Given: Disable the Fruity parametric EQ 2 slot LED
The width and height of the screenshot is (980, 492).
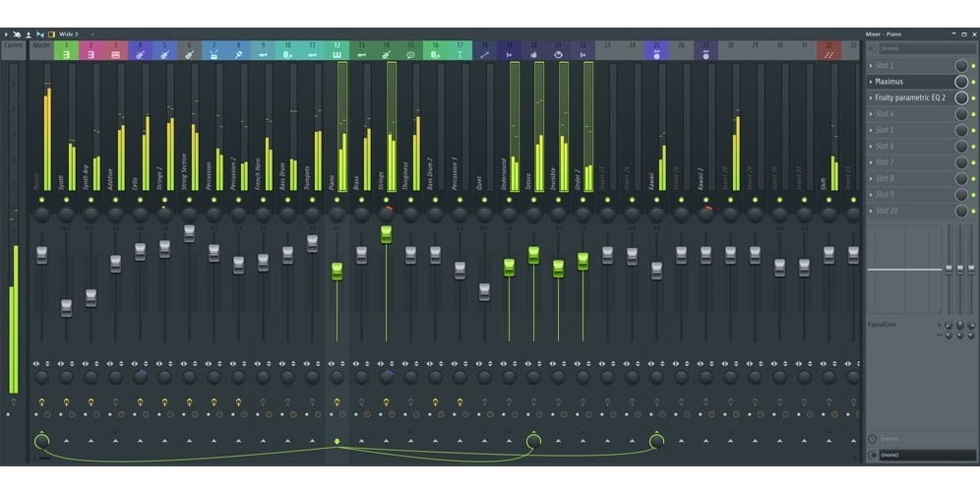Looking at the screenshot, I should [973, 98].
